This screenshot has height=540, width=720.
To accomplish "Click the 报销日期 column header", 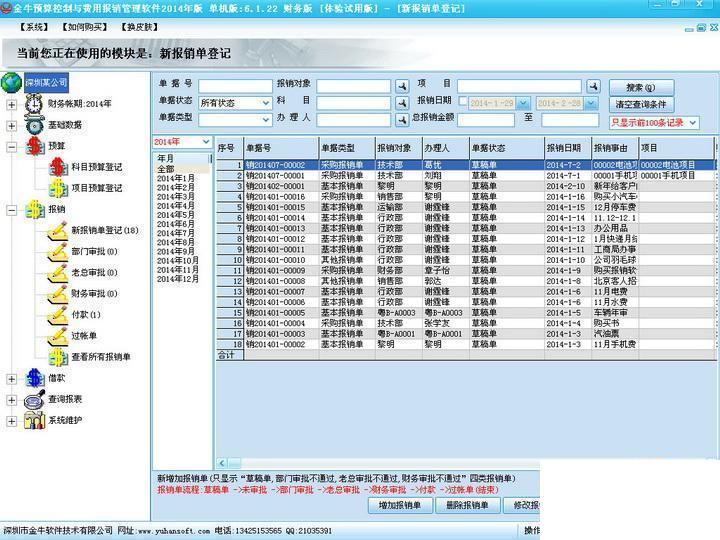I will 568,148.
